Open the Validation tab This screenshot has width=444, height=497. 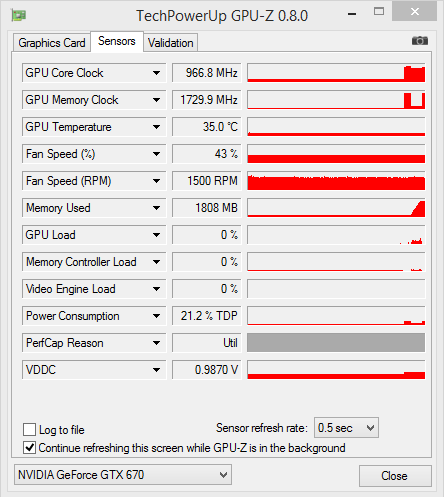point(171,43)
